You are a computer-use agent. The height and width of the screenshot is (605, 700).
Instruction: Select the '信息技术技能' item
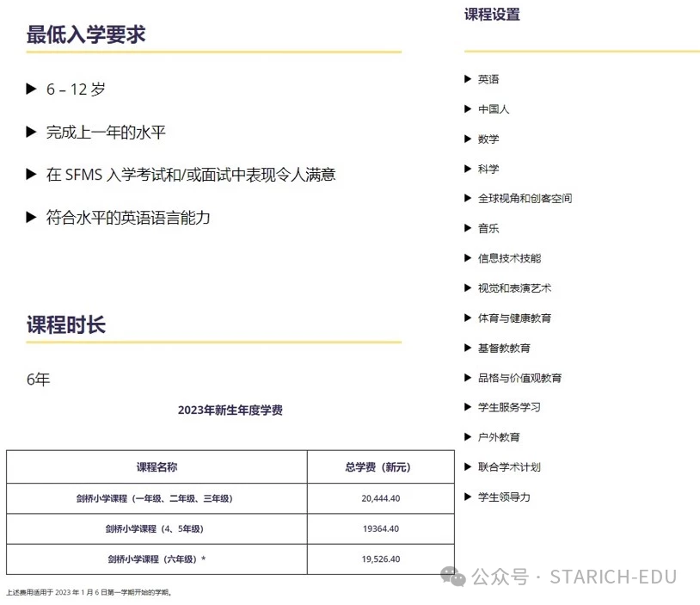point(509,258)
